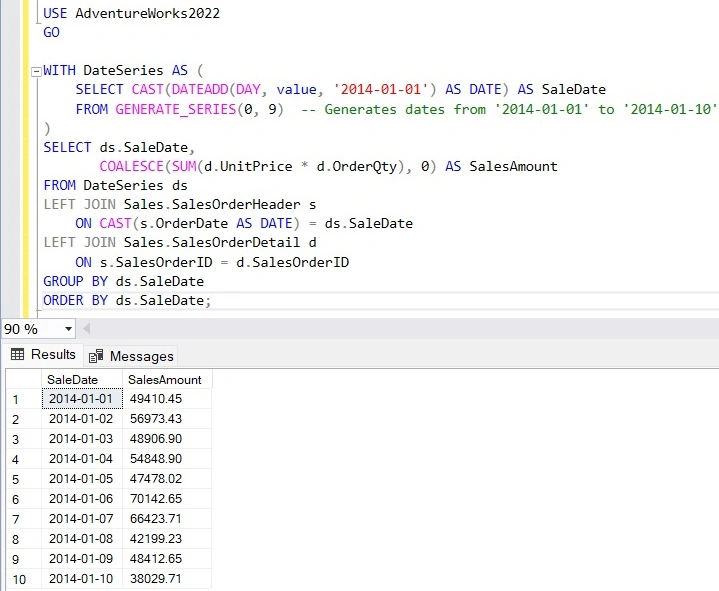Select cell 2014-01-01 in SaleDate
The image size is (719, 591).
[x=82, y=398]
